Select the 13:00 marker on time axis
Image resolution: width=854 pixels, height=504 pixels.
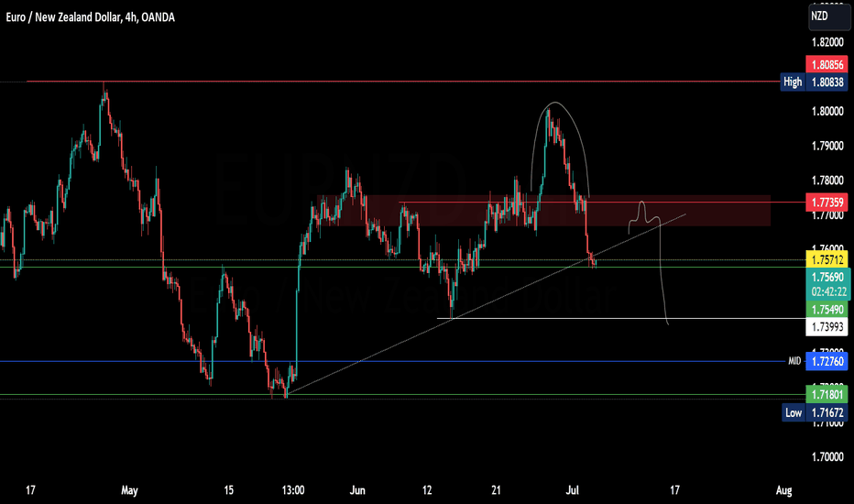click(293, 490)
